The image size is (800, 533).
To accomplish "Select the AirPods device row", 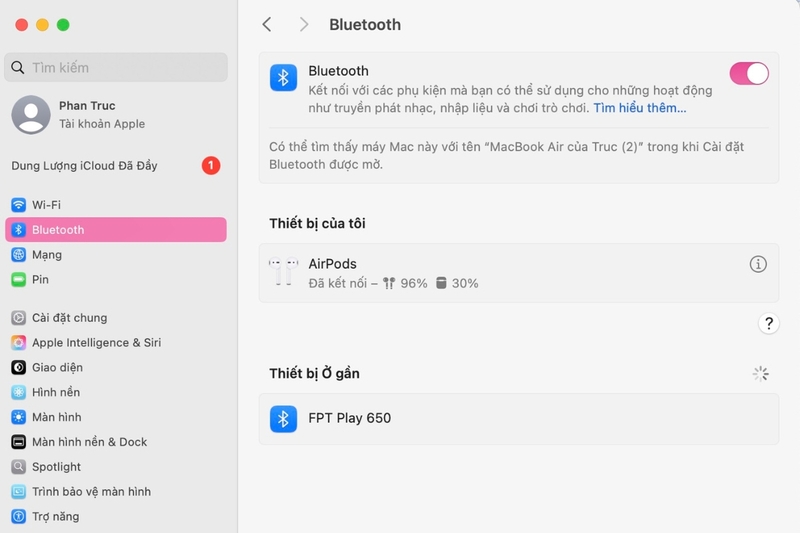I will point(518,273).
